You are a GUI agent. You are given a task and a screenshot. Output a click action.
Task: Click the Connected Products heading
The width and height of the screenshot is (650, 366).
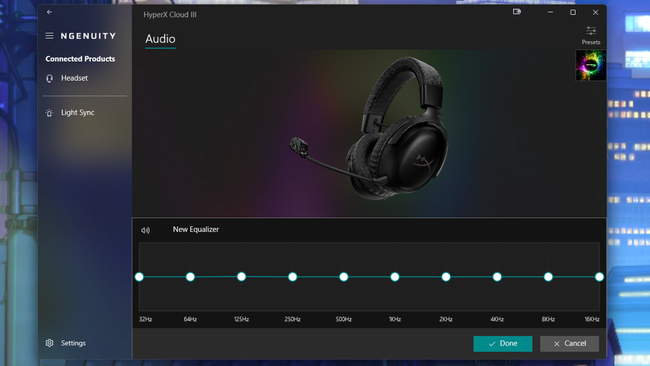(80, 59)
